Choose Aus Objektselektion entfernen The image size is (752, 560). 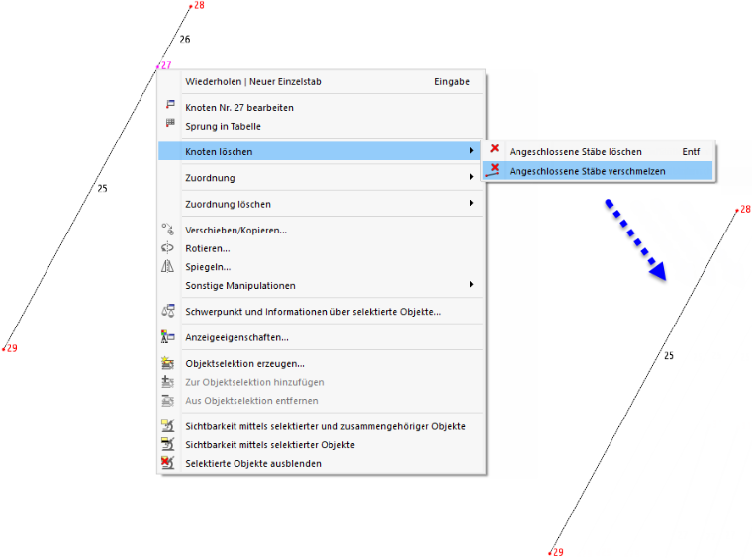pos(321,401)
